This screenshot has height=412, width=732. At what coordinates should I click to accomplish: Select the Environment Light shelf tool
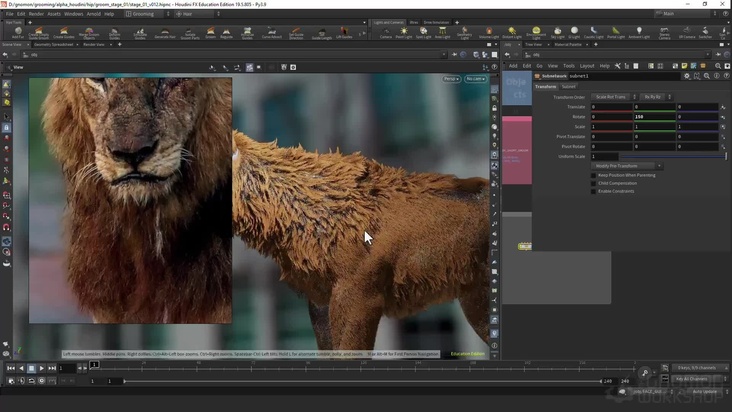536,32
